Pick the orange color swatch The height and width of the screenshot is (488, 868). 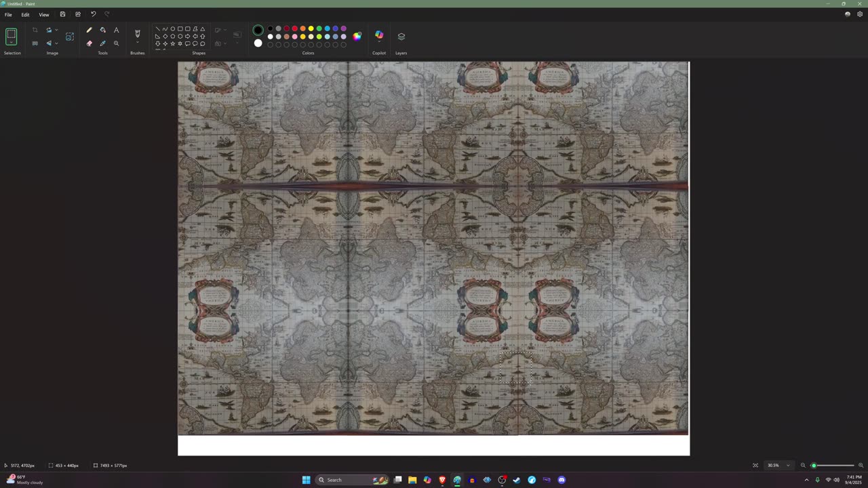click(302, 28)
